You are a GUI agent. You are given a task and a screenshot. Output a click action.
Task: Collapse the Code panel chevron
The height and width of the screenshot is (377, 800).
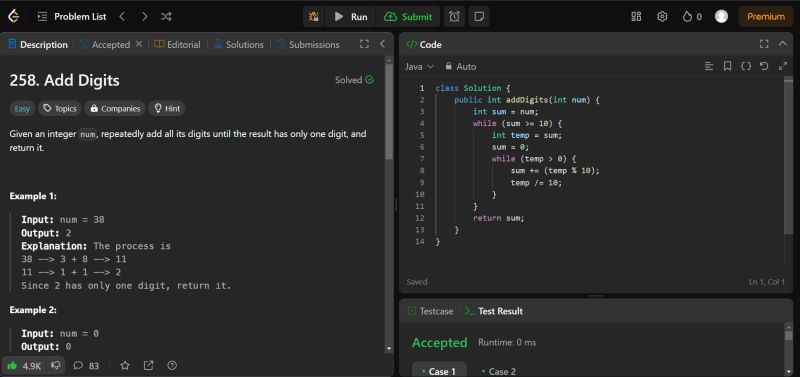point(783,44)
